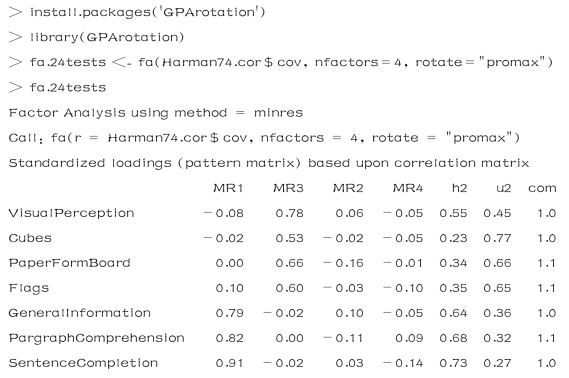Viewport: 569px width, 378px height.
Task: Select the Cubes row label
Action: point(30,238)
